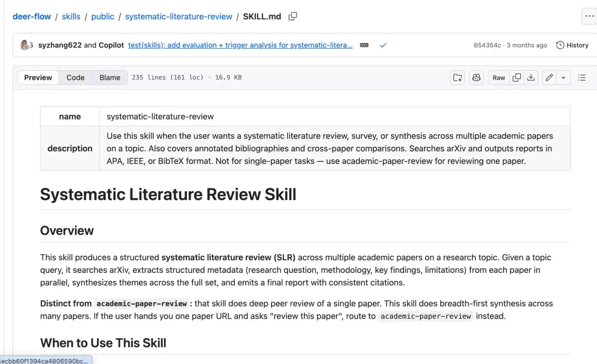
Task: Edit this file with pencil icon
Action: tap(549, 77)
